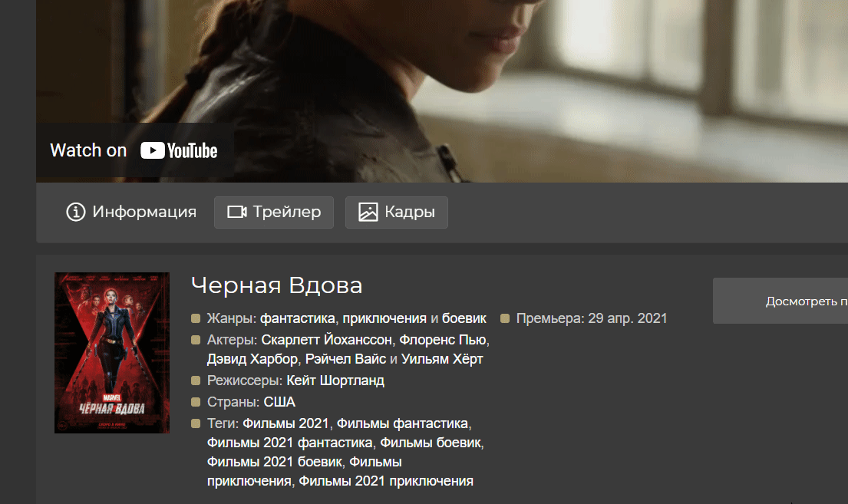
Task: Click the video camera icon on Трейлер
Action: (237, 212)
